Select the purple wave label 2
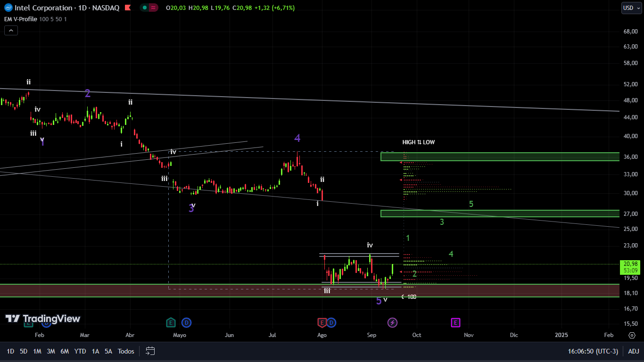 coord(88,93)
